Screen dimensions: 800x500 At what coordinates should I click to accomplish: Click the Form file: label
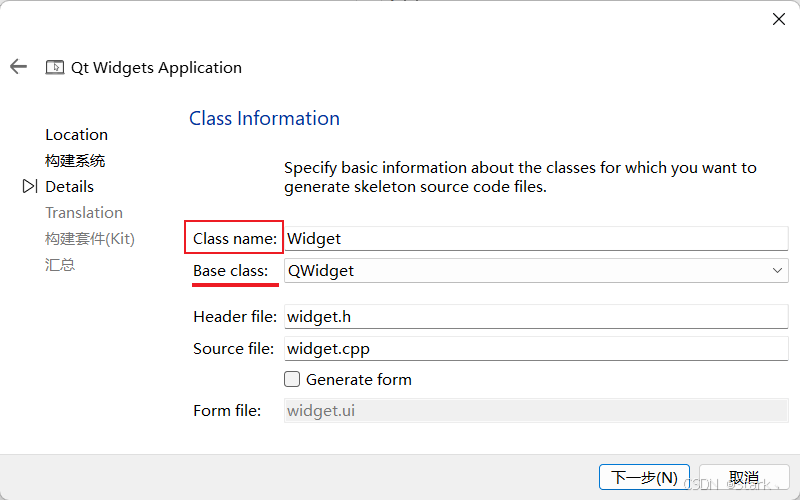[227, 411]
